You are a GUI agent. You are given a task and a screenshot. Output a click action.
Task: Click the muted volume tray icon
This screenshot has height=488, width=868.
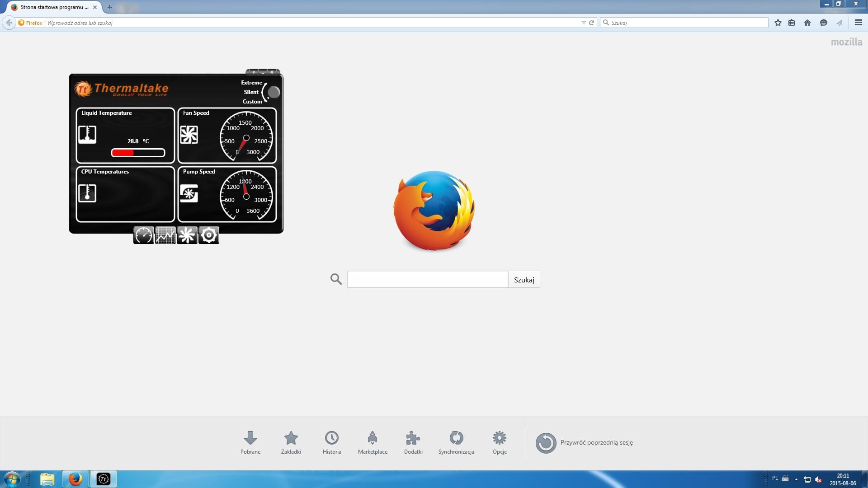(818, 479)
